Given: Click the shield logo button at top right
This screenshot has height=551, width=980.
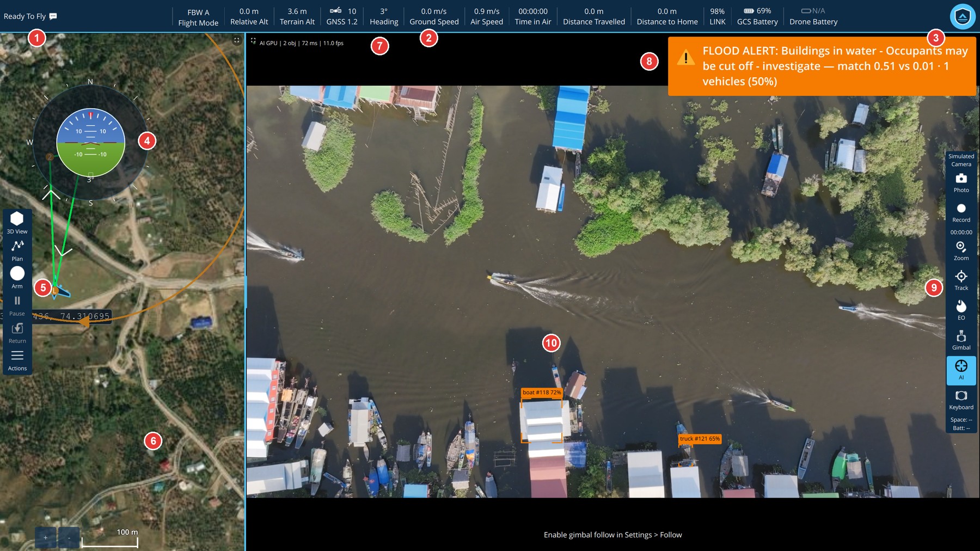Looking at the screenshot, I should [x=962, y=16].
